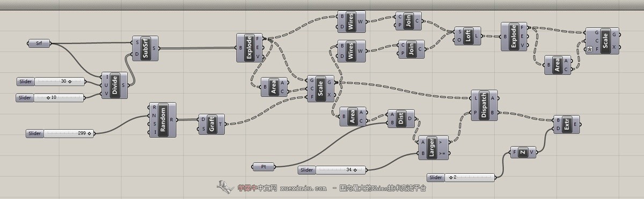Screen dimensions: 644x199
Task: Click the slider showing value 34
Action: 332,170
